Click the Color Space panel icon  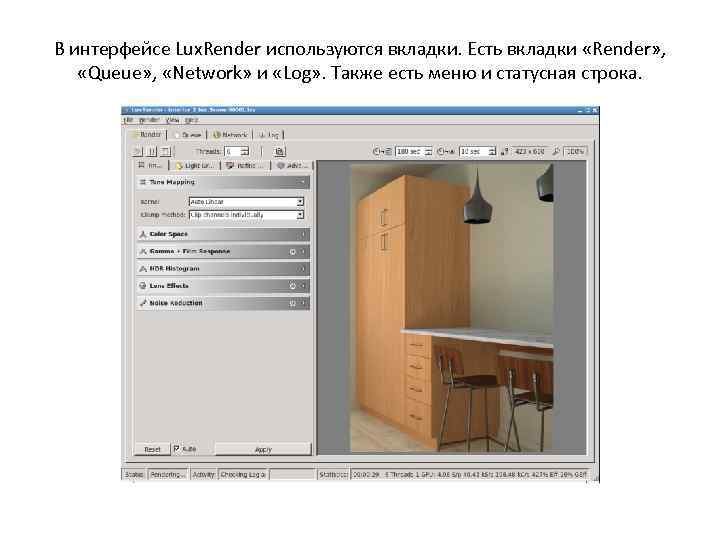[x=143, y=234]
